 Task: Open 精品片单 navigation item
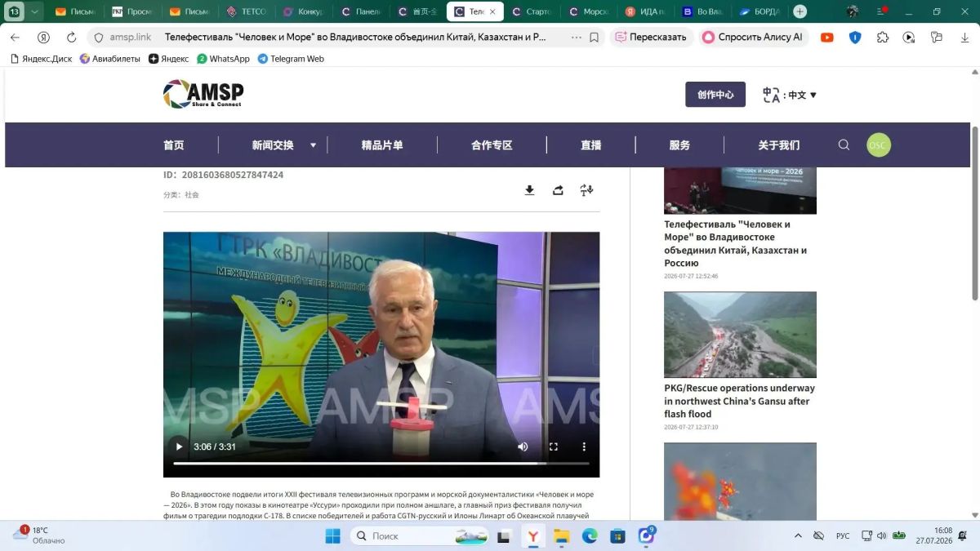tap(382, 144)
